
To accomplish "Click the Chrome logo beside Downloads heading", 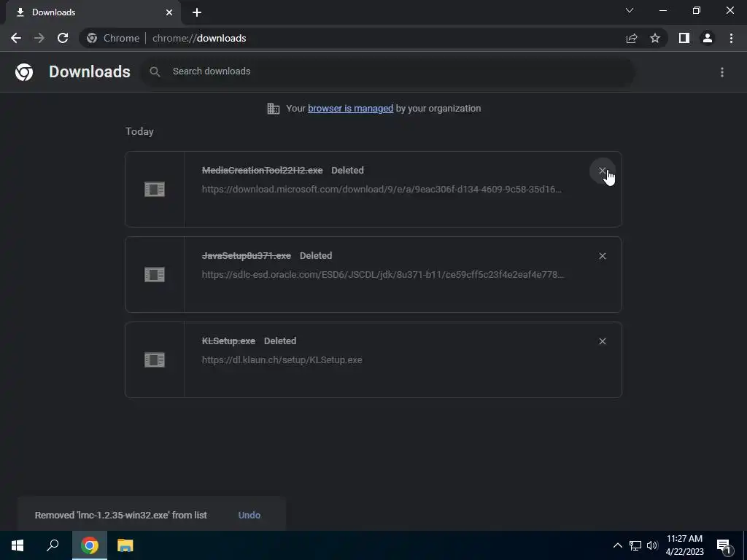I will coord(24,72).
